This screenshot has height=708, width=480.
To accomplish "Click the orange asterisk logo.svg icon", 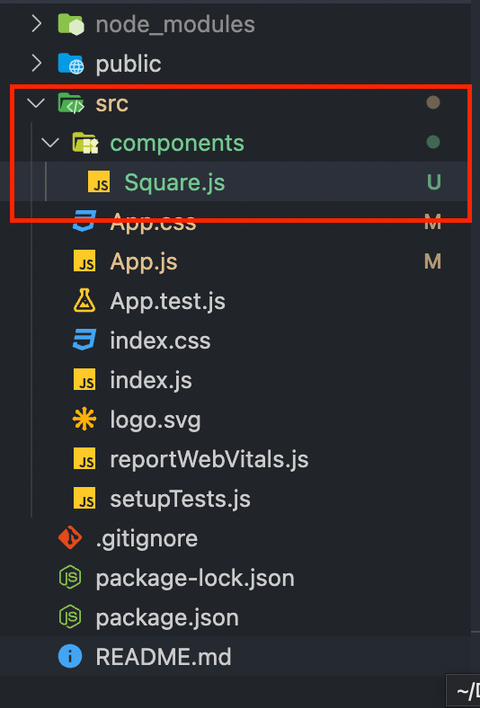I will click(84, 419).
